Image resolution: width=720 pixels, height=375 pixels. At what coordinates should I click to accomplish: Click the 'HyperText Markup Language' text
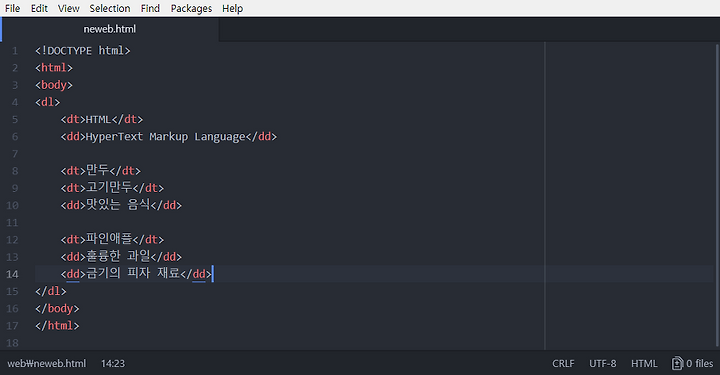(x=165, y=137)
